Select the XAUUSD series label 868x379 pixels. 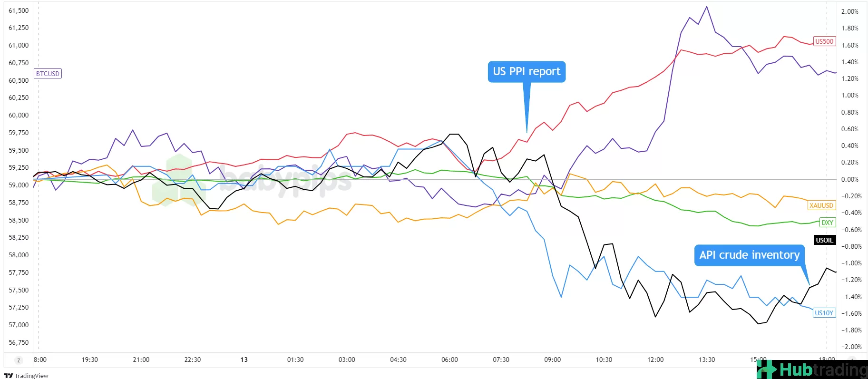[x=821, y=205]
